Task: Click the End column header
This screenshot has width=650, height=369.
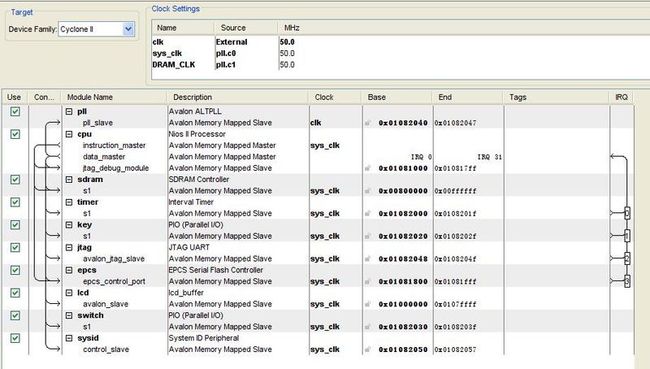Action: coord(468,97)
